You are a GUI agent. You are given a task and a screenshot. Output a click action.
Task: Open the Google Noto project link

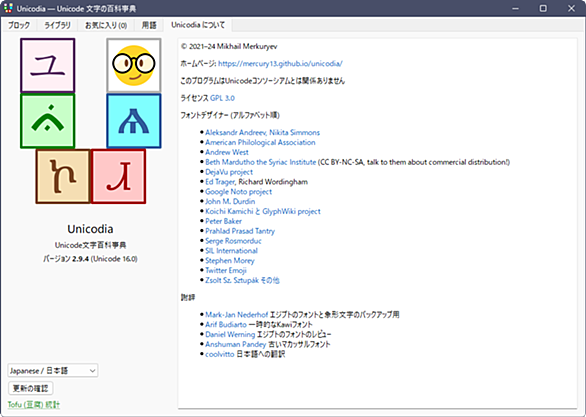point(238,192)
